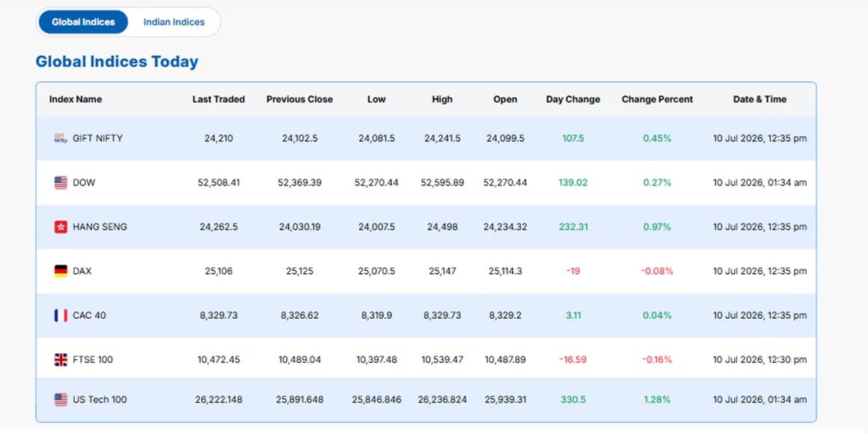Open the HANG SENG index name

(x=100, y=227)
